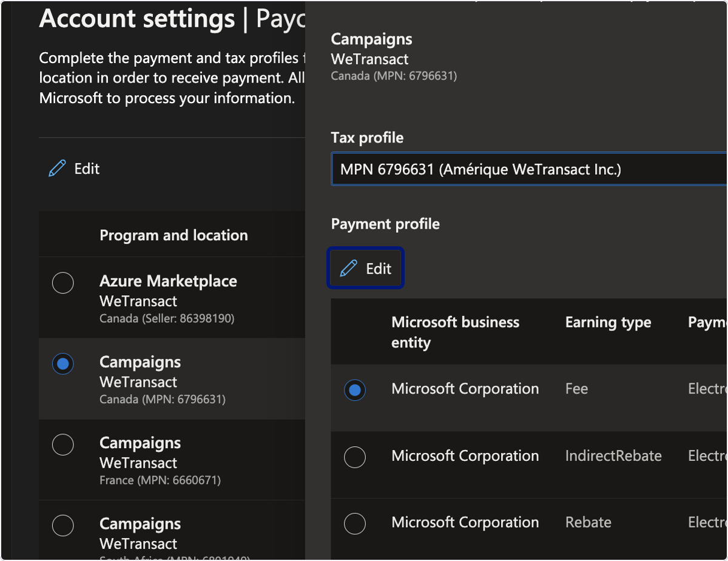This screenshot has width=728, height=561.
Task: Select the Campaigns South Africa radio button
Action: (63, 525)
